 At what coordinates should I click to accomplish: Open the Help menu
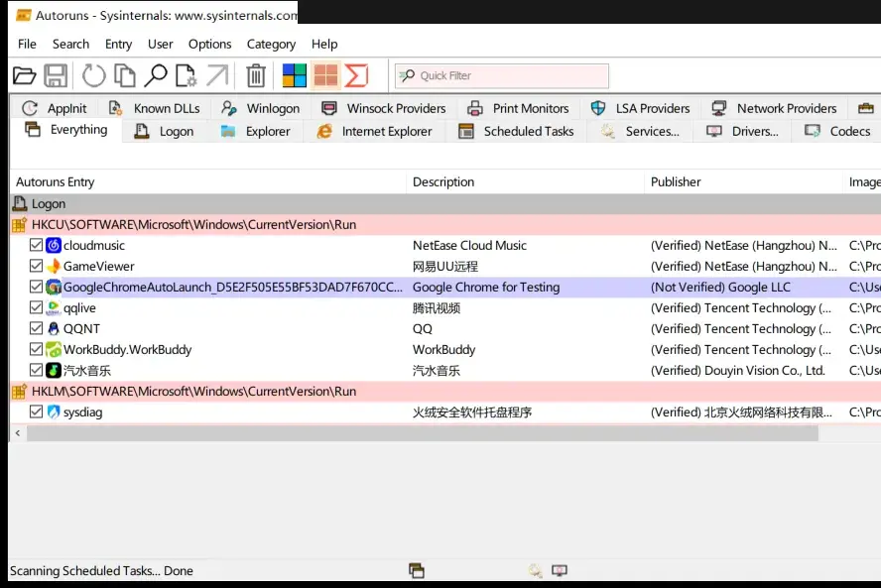point(324,44)
